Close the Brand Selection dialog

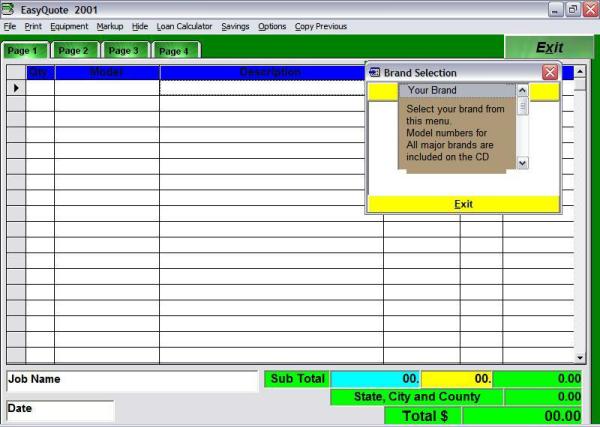click(x=550, y=72)
